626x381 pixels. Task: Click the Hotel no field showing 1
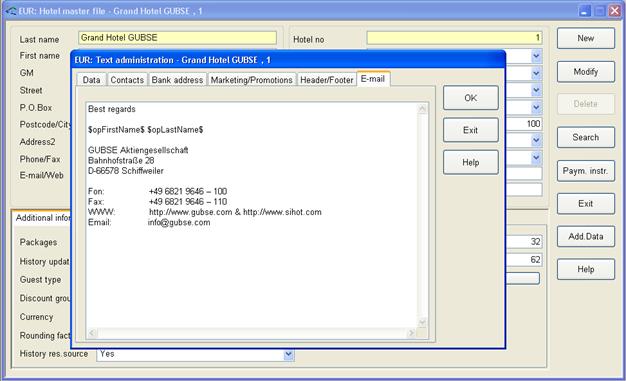[x=454, y=38]
